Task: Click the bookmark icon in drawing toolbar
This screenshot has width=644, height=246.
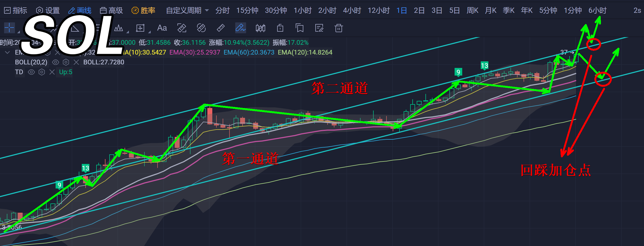Action: (x=300, y=28)
